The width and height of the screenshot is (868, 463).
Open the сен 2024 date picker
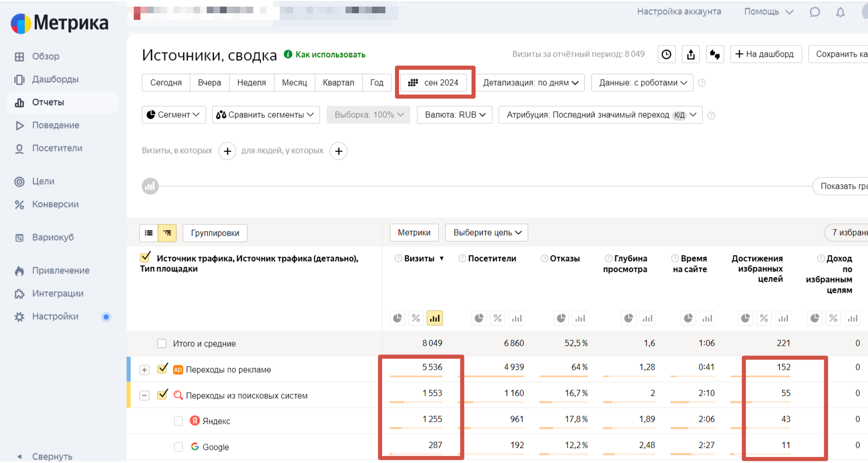pyautogui.click(x=434, y=83)
